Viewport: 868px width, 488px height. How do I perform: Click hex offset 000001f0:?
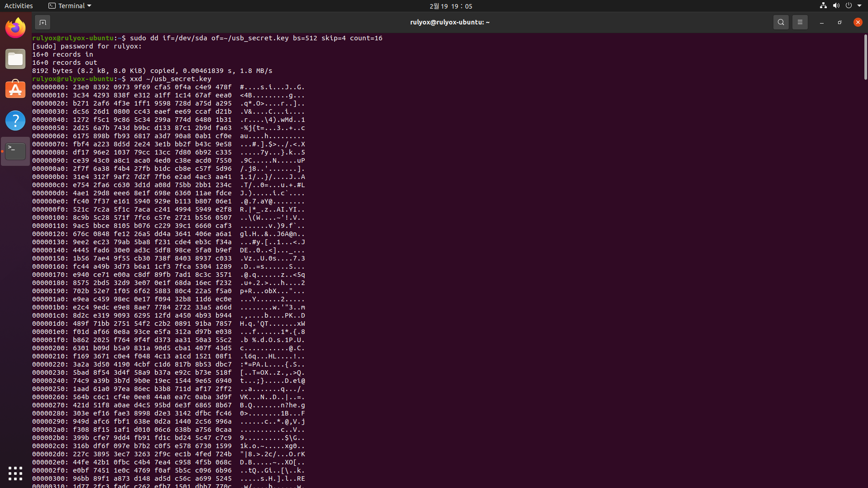click(50, 340)
